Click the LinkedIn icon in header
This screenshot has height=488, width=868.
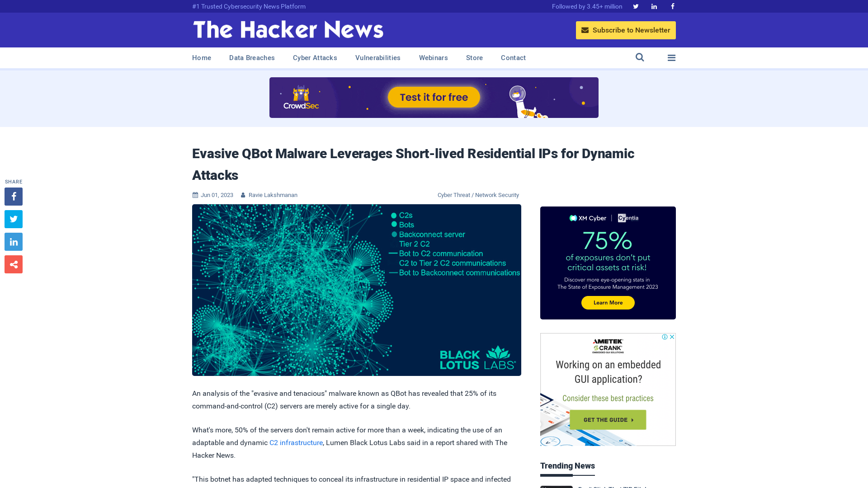tap(654, 6)
